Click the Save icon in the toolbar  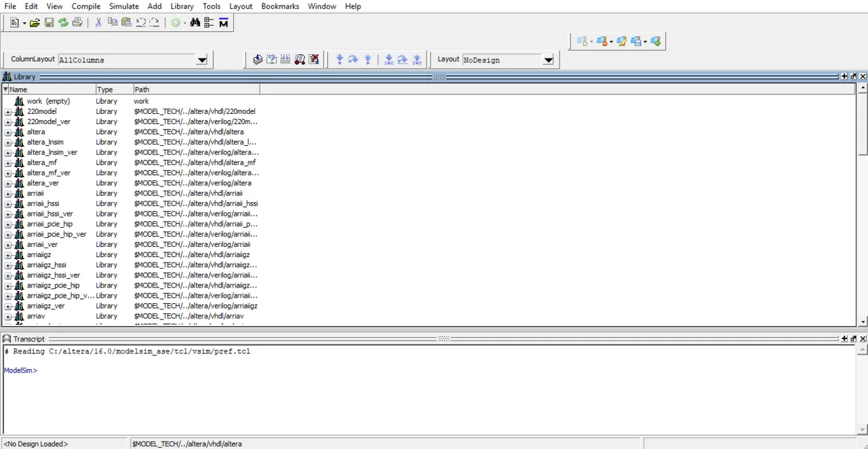(49, 22)
